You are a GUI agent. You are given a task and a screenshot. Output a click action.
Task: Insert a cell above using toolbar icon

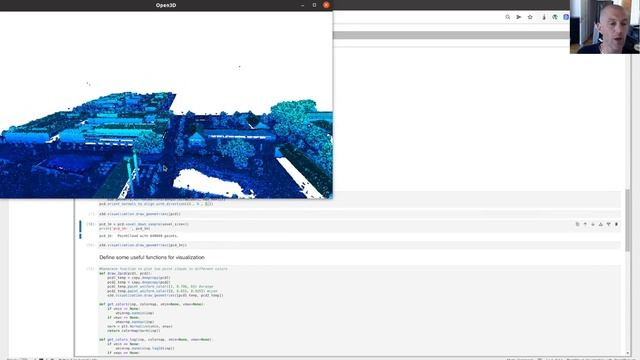(600, 224)
